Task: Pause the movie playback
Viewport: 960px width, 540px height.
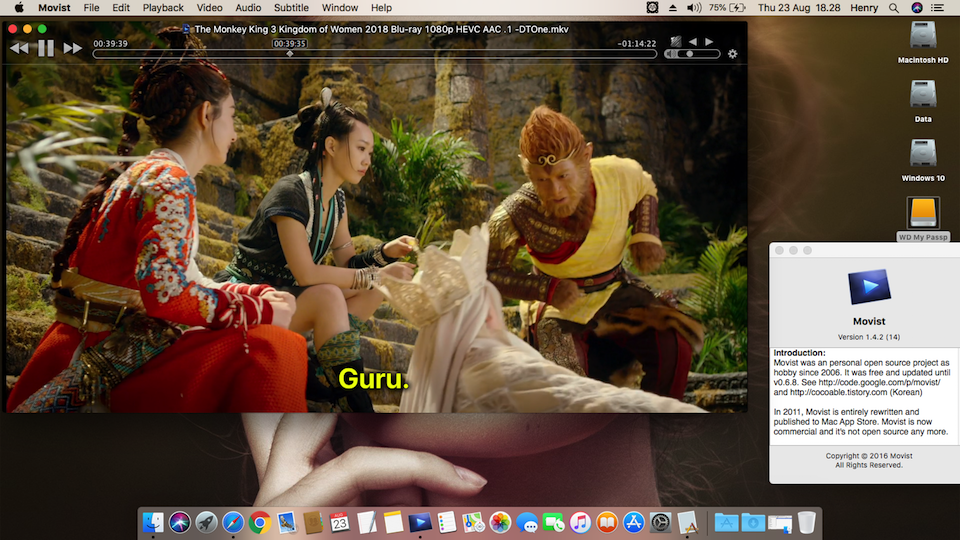Action: 46,48
